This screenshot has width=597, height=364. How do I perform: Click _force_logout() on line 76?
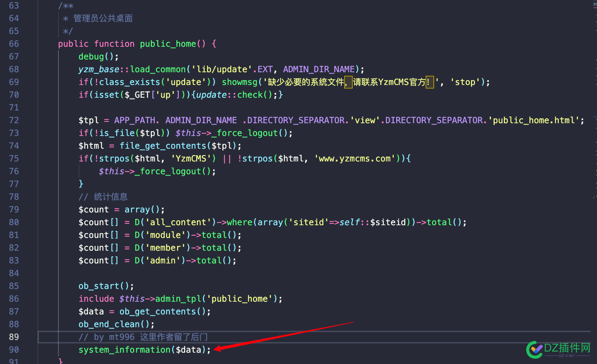pos(173,171)
